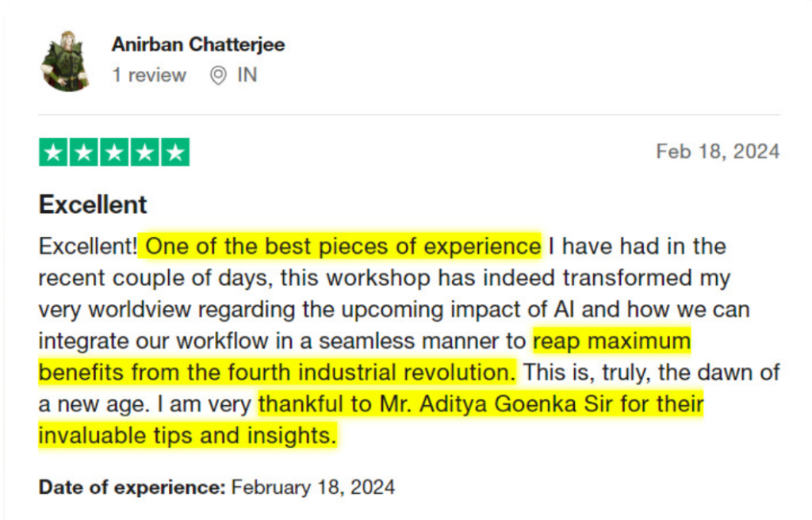Click the "February 18, 2024" experience date
Image resolution: width=812 pixels, height=520 pixels.
click(313, 487)
